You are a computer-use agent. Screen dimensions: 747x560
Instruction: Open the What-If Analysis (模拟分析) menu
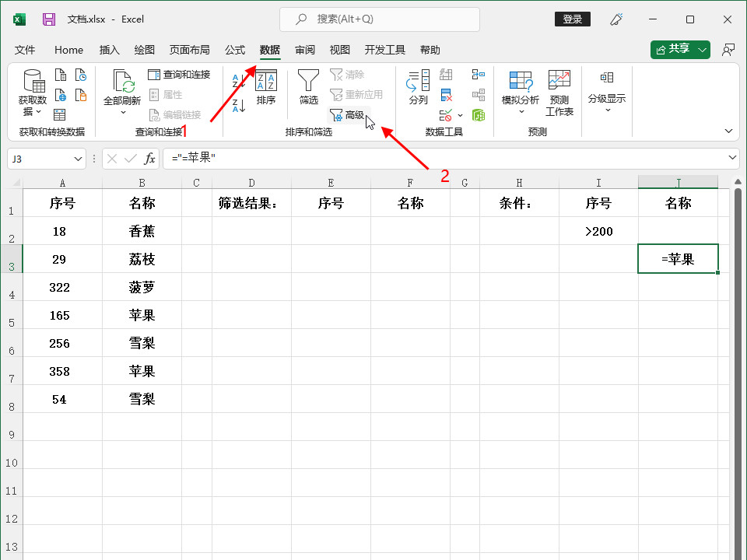pyautogui.click(x=521, y=93)
